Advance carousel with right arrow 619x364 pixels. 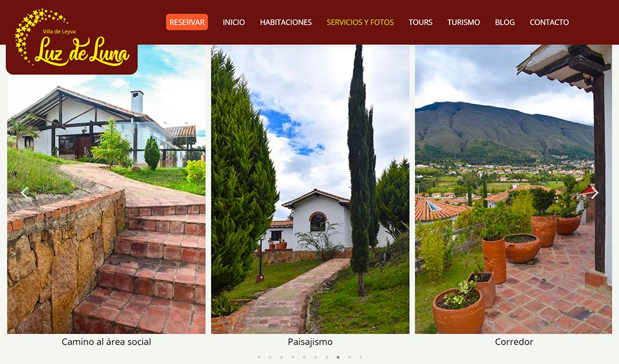click(595, 193)
